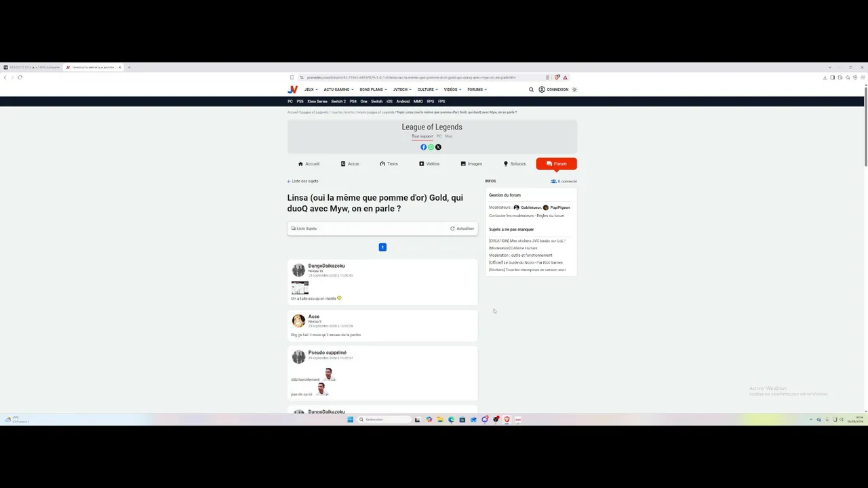Open the image thumbnail in DangoDaikazoku's post
Image resolution: width=868 pixels, height=488 pixels.
[x=300, y=287]
